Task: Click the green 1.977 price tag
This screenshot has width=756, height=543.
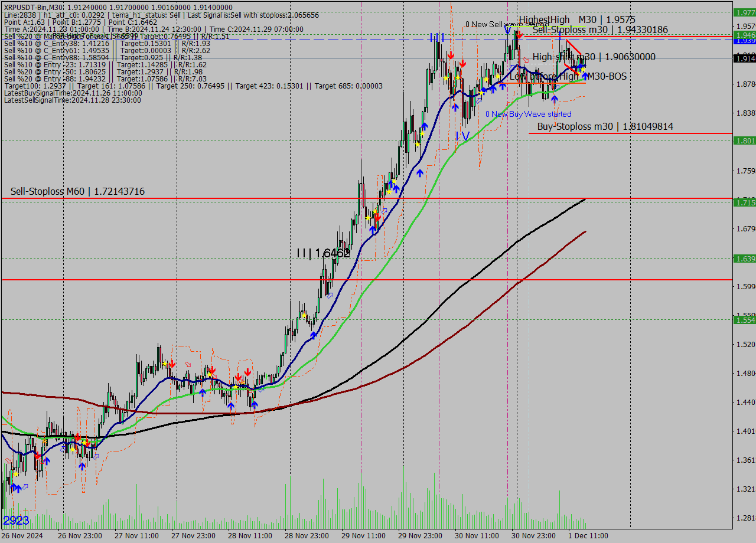Action: pyautogui.click(x=744, y=12)
